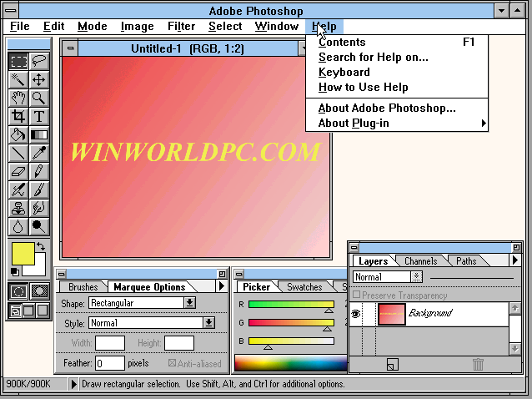Screen dimensions: 532x399
Task: Select the Blur water-drop tool
Action: 18,226
